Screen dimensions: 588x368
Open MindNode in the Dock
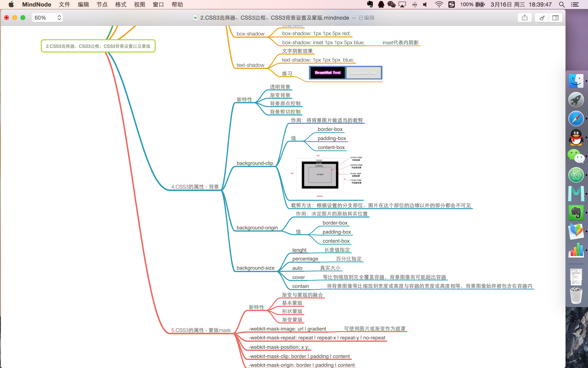pyautogui.click(x=576, y=231)
